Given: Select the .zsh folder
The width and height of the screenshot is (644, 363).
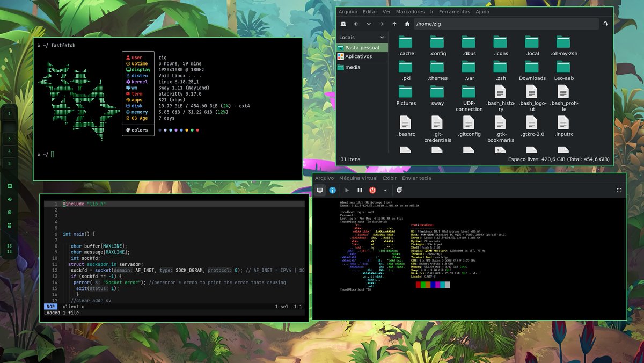Looking at the screenshot, I should point(501,71).
